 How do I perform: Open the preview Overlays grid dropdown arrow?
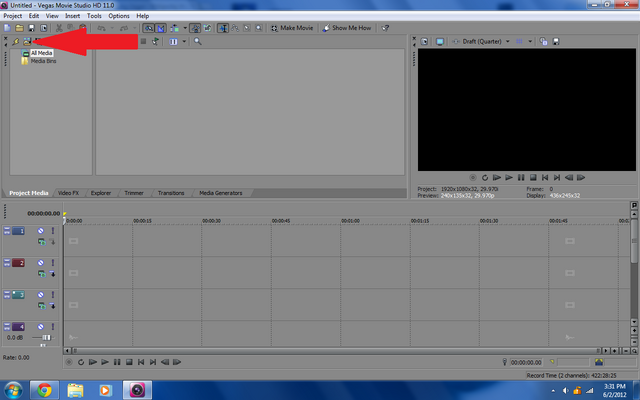[530, 42]
